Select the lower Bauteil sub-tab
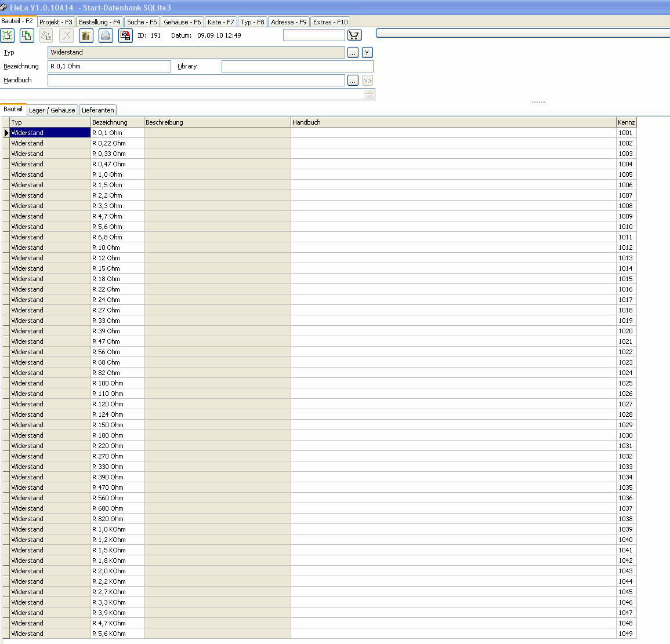 [x=13, y=110]
